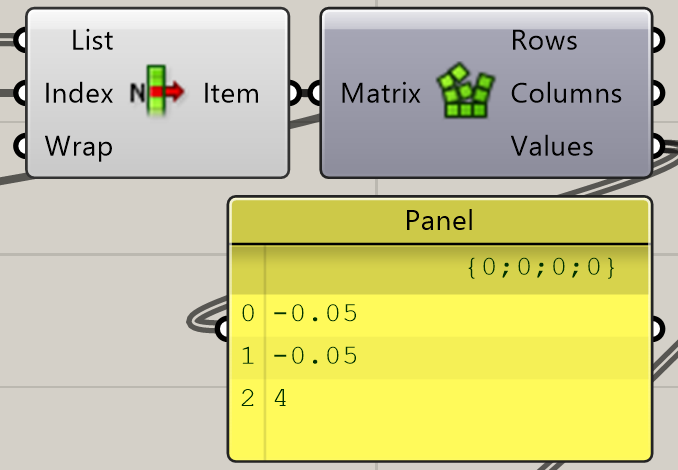Click the Index input grip
Image resolution: width=678 pixels, height=470 pixels.
(20, 93)
